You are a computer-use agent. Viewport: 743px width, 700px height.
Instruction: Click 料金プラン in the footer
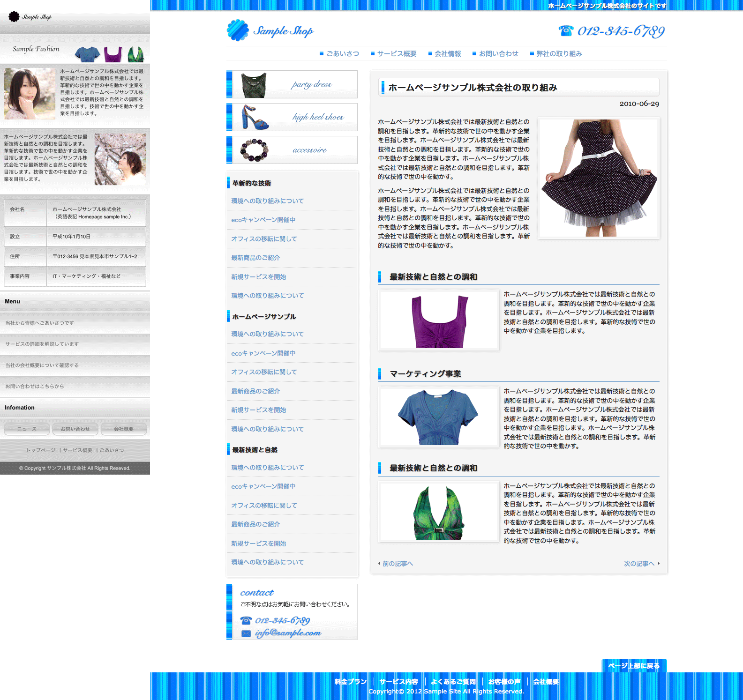pos(351,682)
